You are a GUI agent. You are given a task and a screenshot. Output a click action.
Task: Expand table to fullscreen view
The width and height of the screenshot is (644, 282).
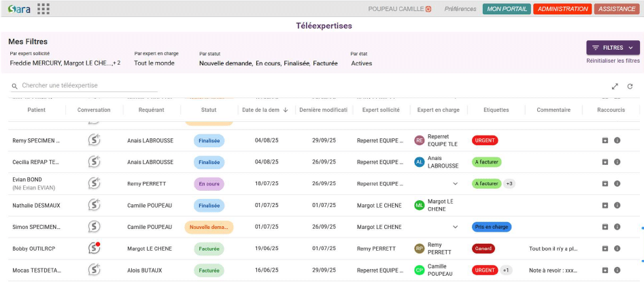pyautogui.click(x=615, y=87)
